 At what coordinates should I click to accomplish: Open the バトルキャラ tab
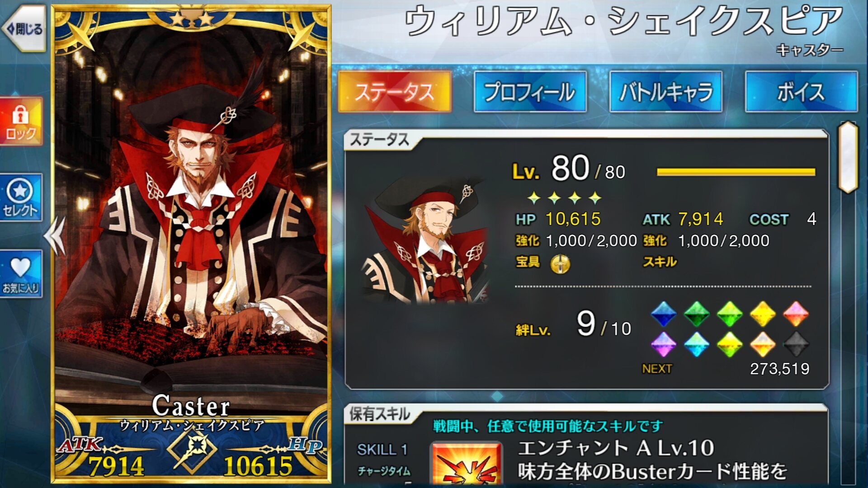(665, 92)
